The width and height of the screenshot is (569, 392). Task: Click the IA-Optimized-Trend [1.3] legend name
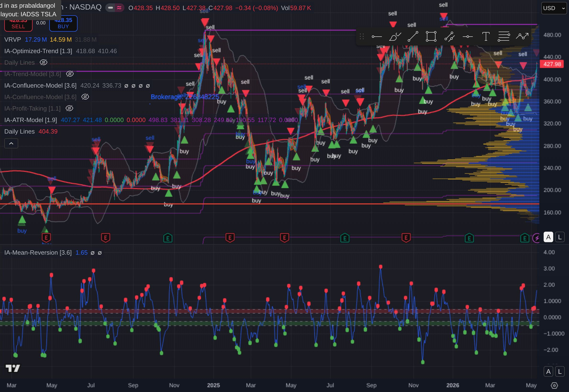click(x=38, y=51)
